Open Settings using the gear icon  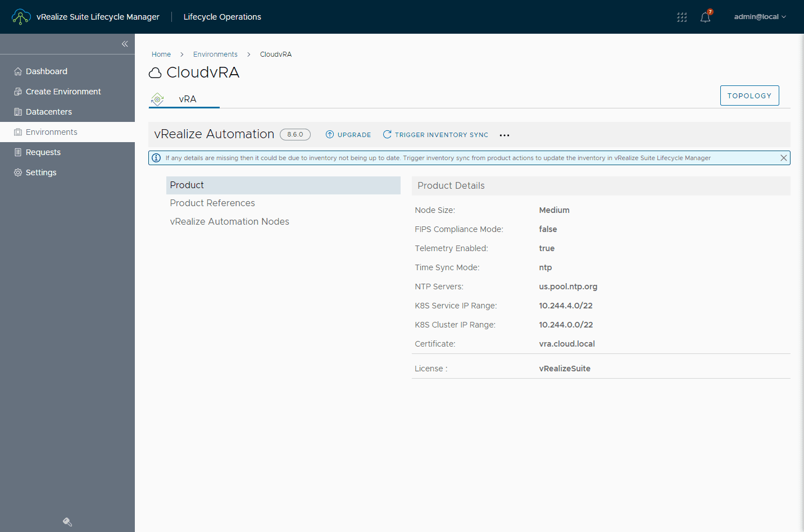pos(17,172)
